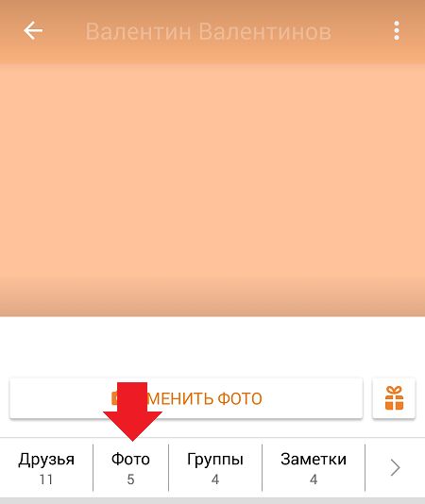
Task: Click the camera icon on Сменить фото button
Action: (114, 398)
